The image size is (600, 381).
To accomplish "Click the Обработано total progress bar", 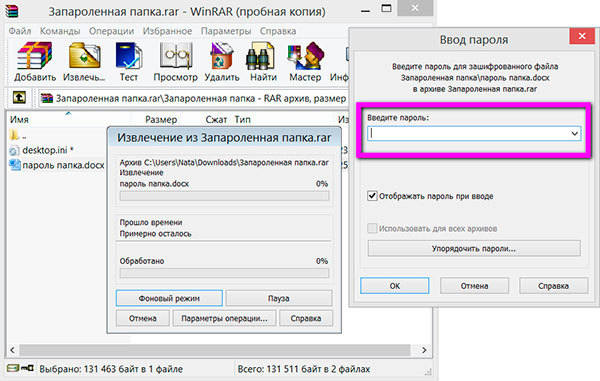I will [x=224, y=273].
